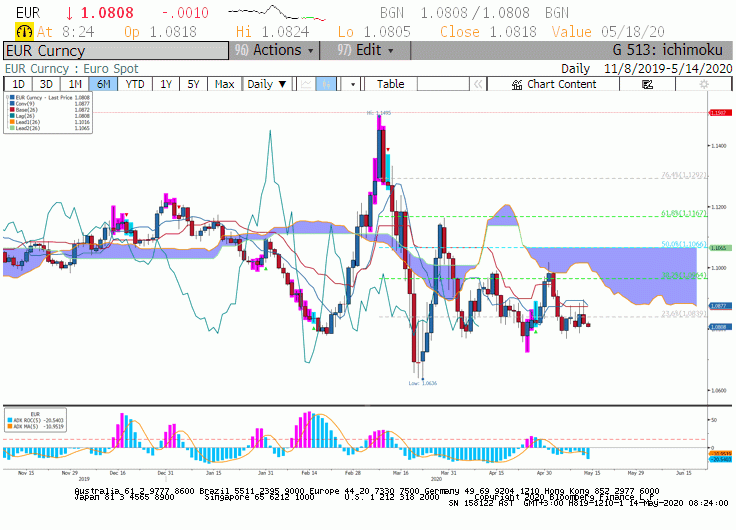Select the 3D time range tab
The width and height of the screenshot is (736, 530).
coord(46,84)
